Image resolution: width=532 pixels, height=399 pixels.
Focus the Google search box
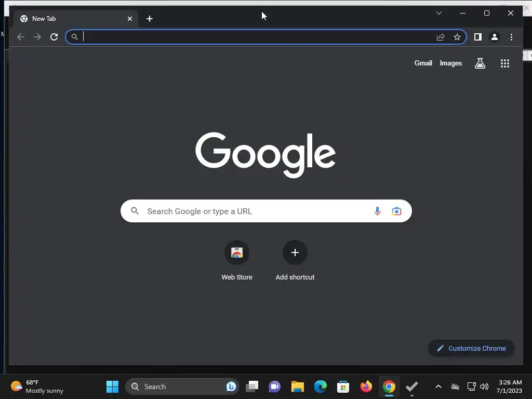point(266,211)
